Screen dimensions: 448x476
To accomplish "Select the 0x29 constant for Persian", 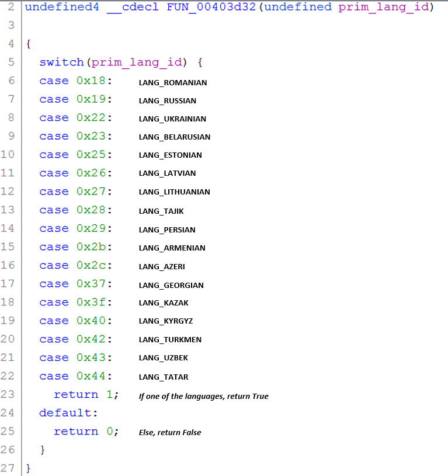I will click(x=93, y=228).
